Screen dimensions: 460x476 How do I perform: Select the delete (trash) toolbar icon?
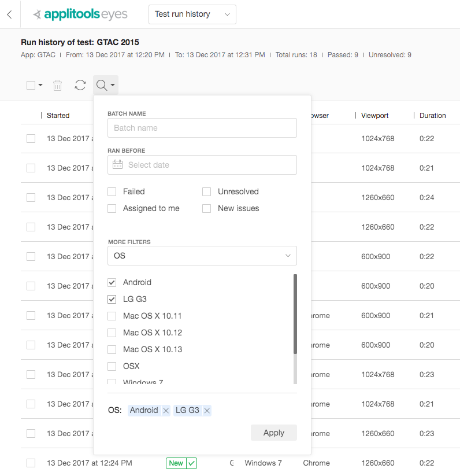(57, 84)
